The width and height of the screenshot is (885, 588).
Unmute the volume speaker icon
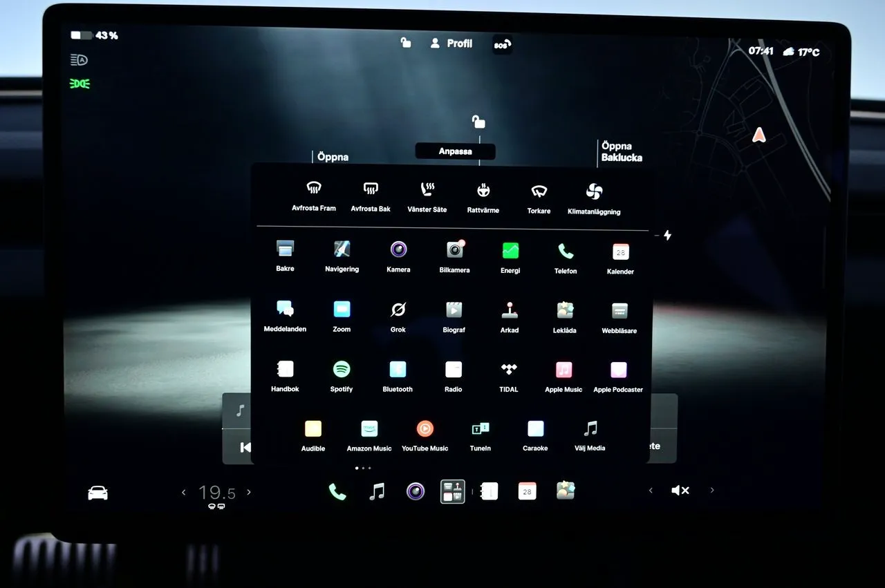click(x=680, y=491)
